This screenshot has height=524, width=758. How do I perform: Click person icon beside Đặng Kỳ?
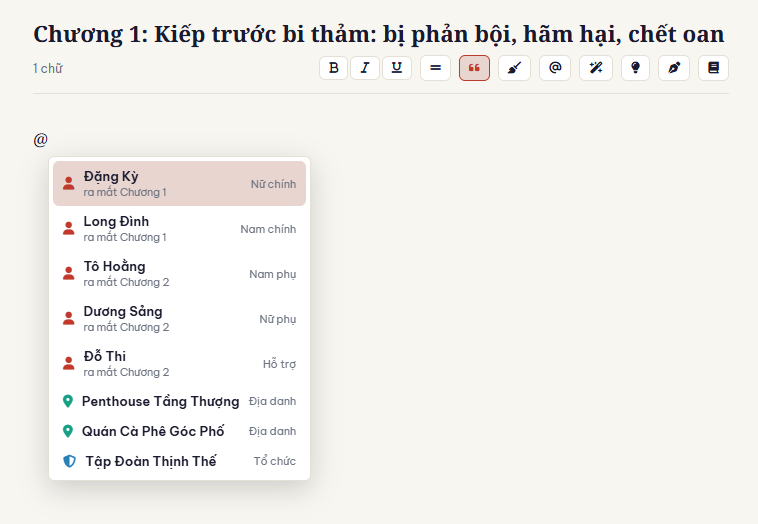tap(69, 184)
